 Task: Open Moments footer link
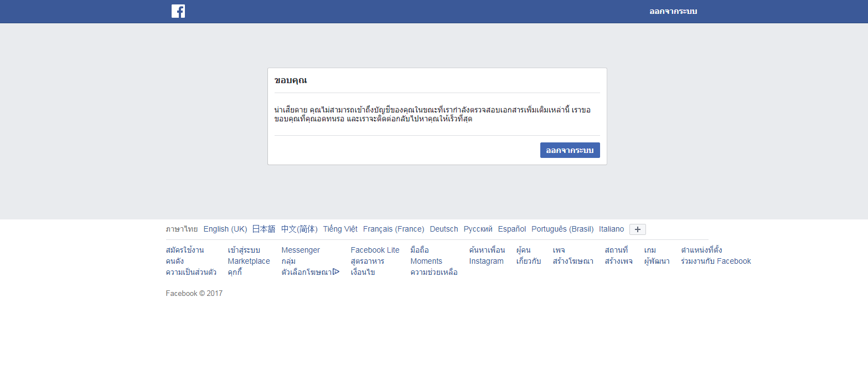(x=426, y=261)
